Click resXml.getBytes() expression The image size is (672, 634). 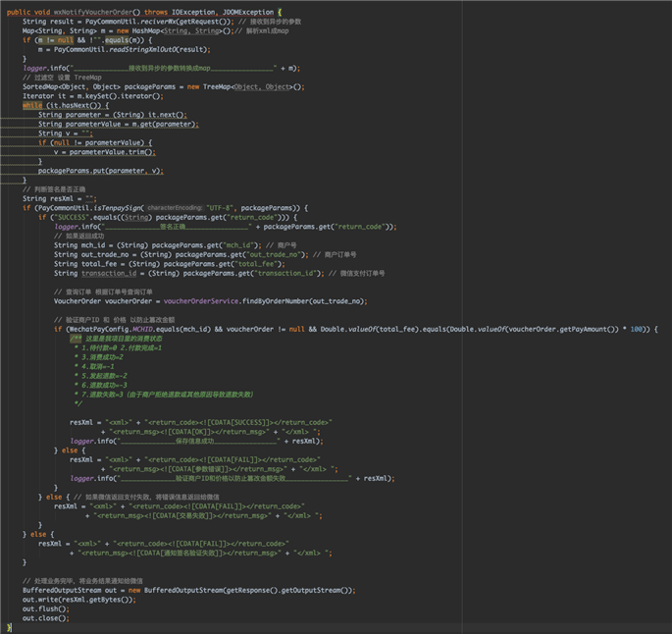[x=95, y=600]
